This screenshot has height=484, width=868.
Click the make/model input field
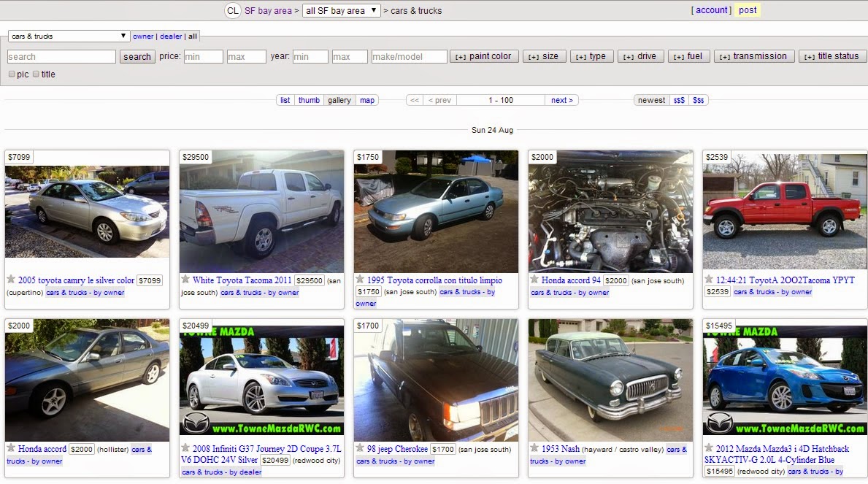point(409,56)
